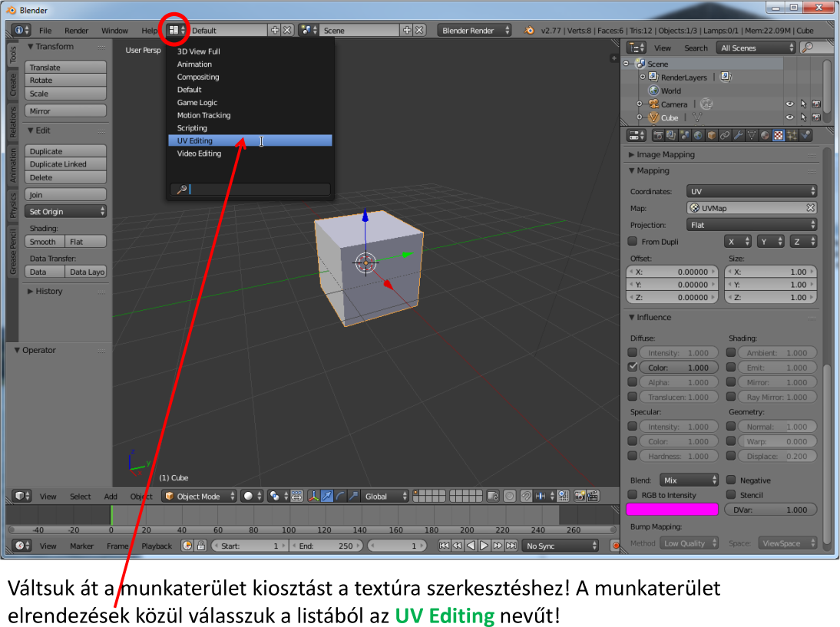Open the Render menu
This screenshot has height=627, width=840.
coord(76,31)
